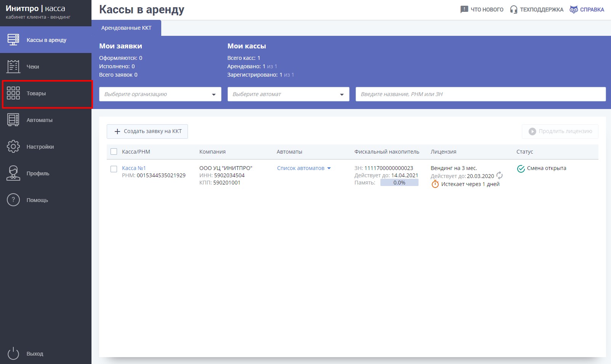Click the license renew arrows icon
The width and height of the screenshot is (611, 364).
pyautogui.click(x=499, y=176)
